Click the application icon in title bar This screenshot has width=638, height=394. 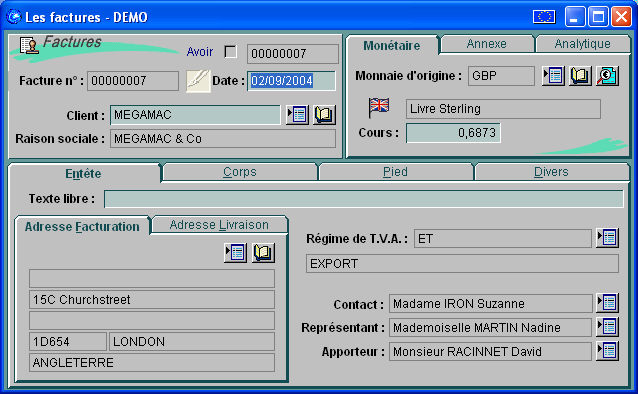[13, 17]
